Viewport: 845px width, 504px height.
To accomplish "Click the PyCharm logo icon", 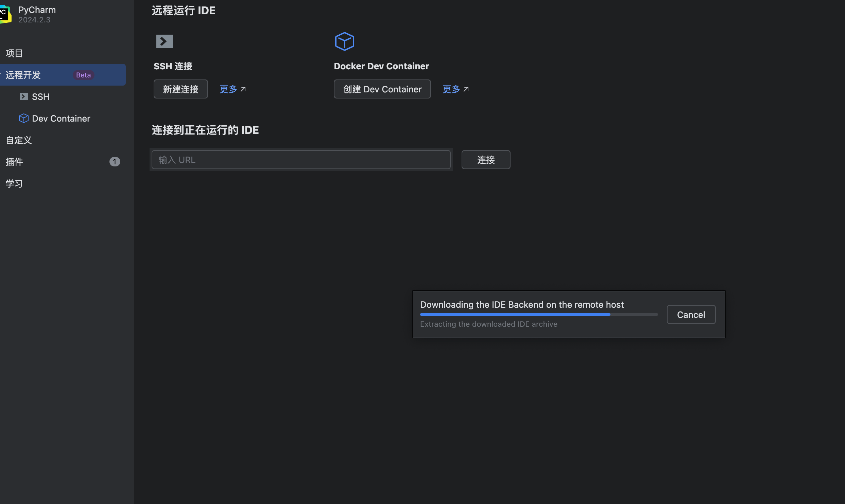I will pos(5,14).
